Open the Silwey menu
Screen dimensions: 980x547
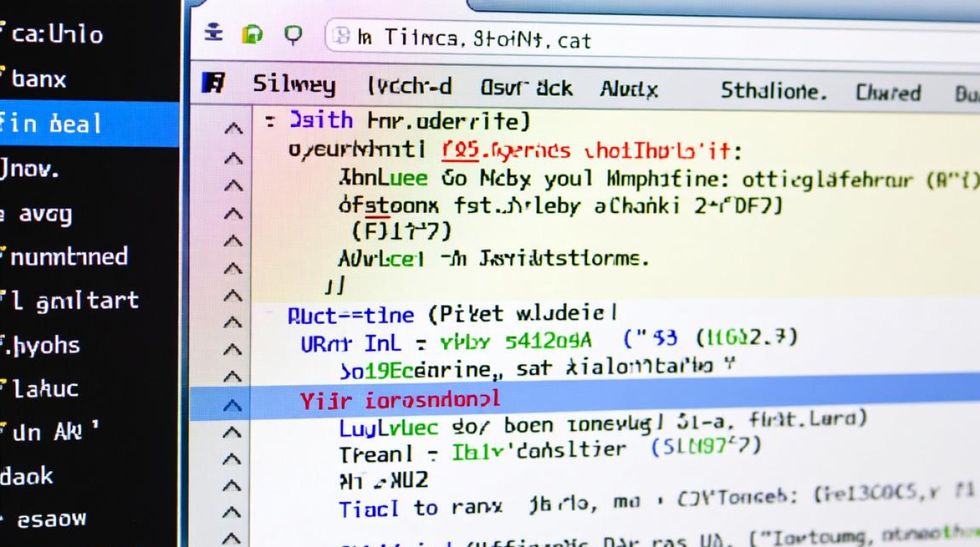coord(295,86)
